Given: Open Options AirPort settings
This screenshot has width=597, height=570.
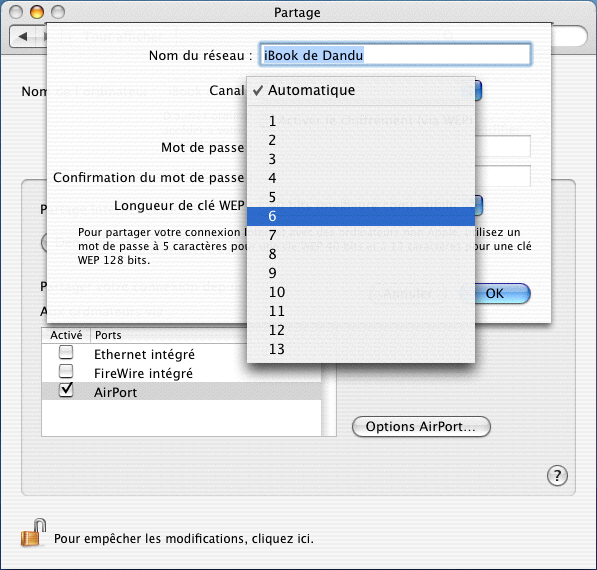Looking at the screenshot, I should coord(421,426).
